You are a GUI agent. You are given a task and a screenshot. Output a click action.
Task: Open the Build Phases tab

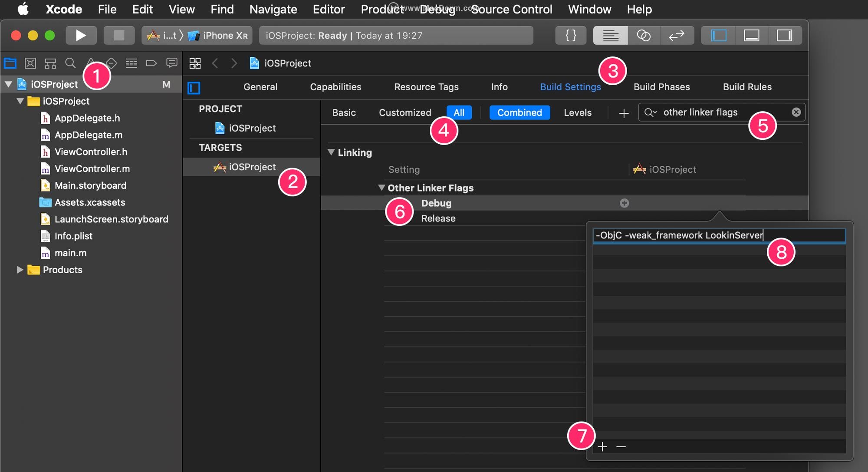pos(661,87)
